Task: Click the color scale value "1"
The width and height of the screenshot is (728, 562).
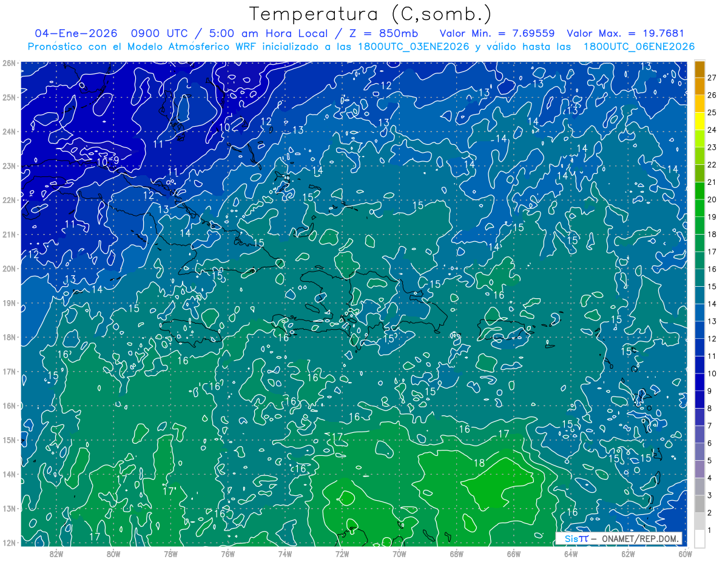Action: pyautogui.click(x=710, y=530)
